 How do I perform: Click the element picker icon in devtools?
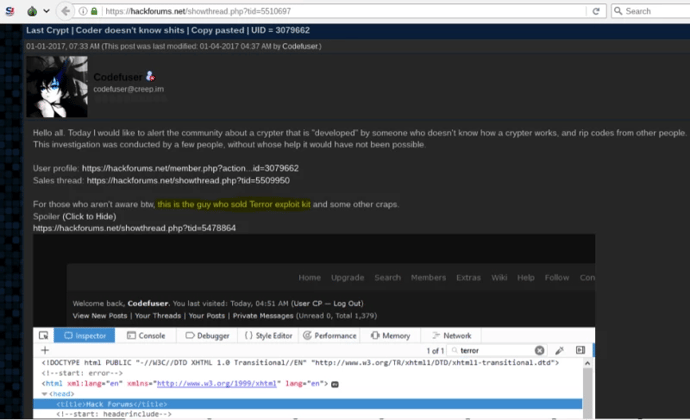pos(41,336)
